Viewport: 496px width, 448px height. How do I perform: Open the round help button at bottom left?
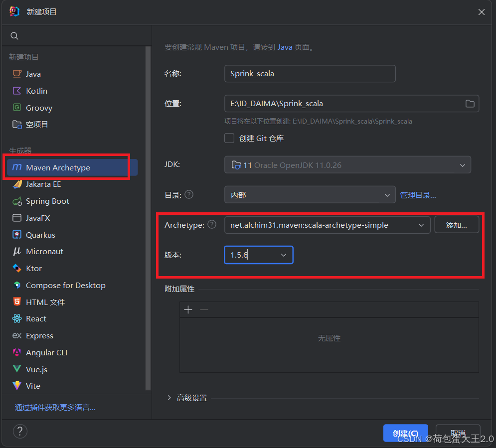(20, 431)
